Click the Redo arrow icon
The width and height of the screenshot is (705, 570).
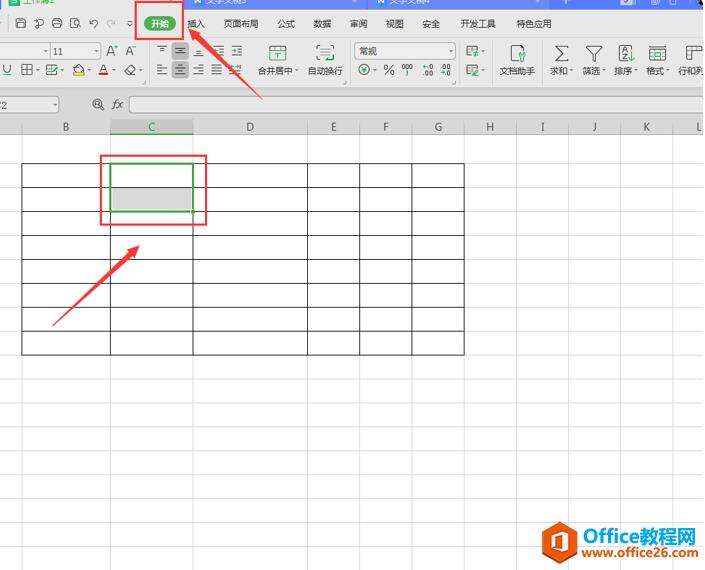(111, 23)
